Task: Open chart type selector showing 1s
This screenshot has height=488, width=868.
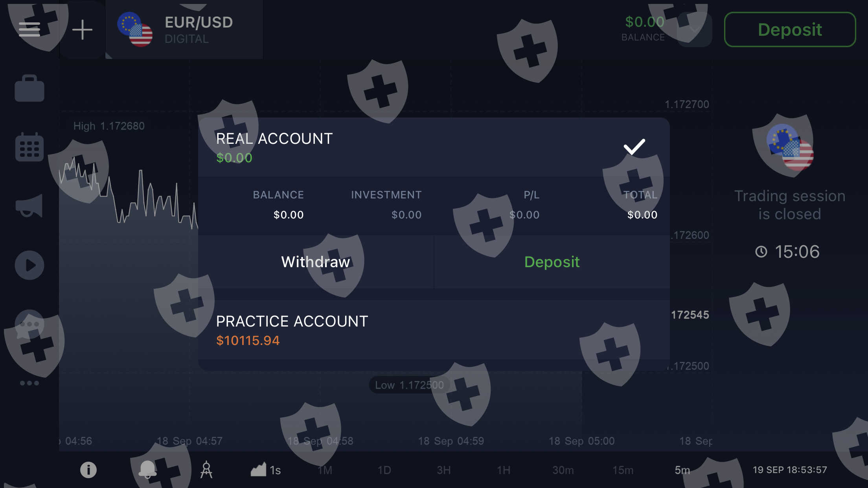Action: (x=266, y=470)
